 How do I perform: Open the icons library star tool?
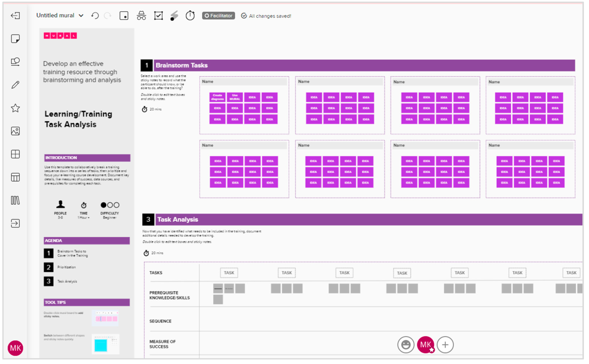pyautogui.click(x=15, y=108)
